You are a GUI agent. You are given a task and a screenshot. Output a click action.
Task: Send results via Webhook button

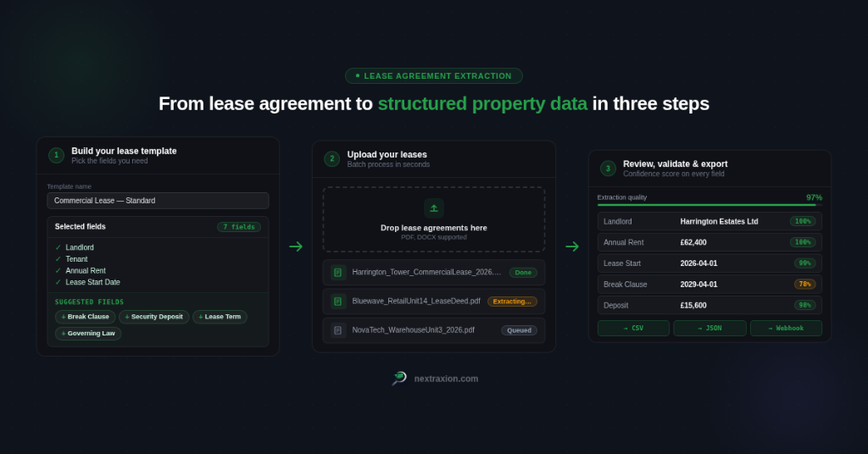point(786,329)
